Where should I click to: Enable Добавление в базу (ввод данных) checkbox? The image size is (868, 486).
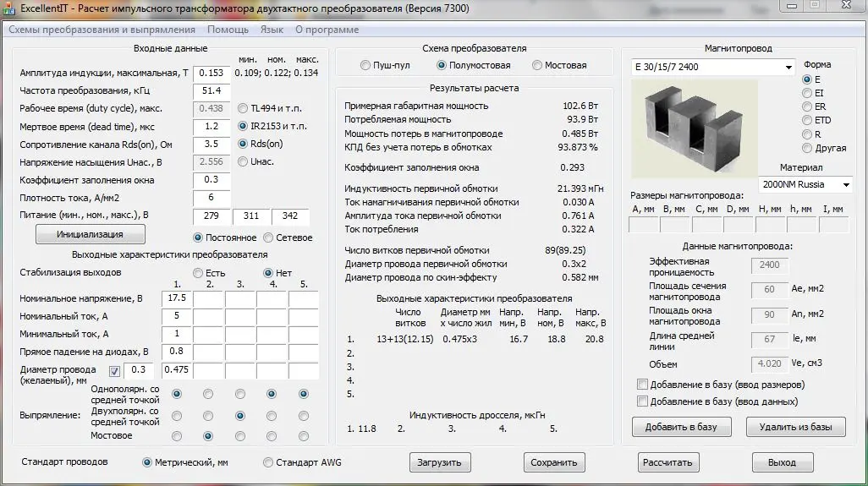point(717,401)
